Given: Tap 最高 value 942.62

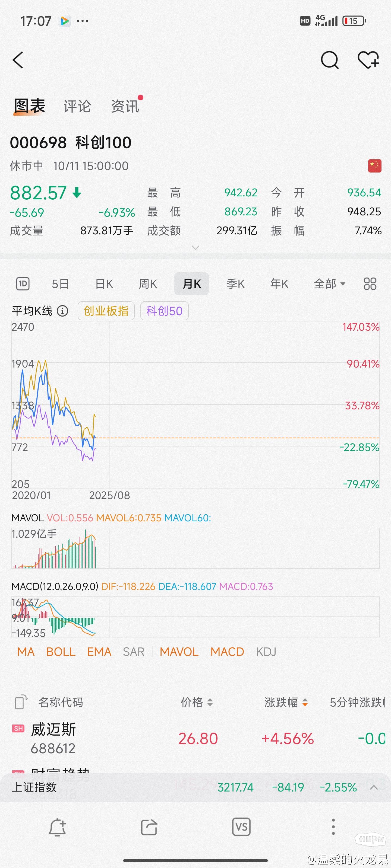Looking at the screenshot, I should [241, 192].
